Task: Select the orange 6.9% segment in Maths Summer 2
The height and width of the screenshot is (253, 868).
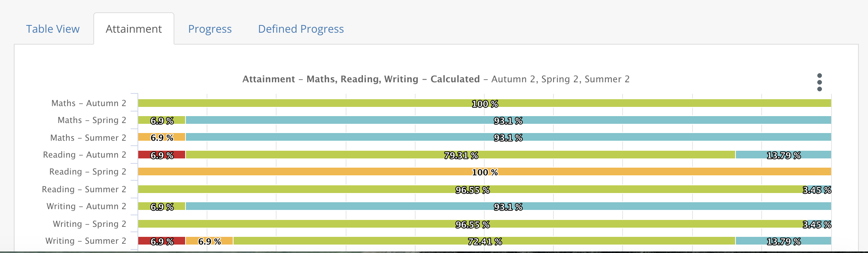Action: 162,137
